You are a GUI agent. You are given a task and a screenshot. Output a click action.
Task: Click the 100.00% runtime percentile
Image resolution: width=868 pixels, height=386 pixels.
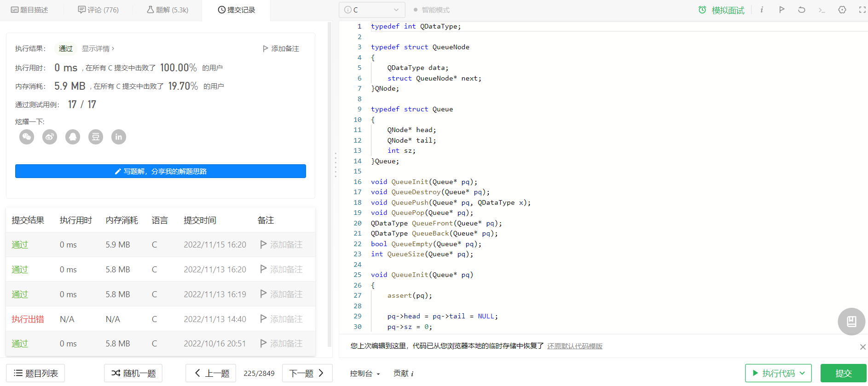click(x=179, y=68)
